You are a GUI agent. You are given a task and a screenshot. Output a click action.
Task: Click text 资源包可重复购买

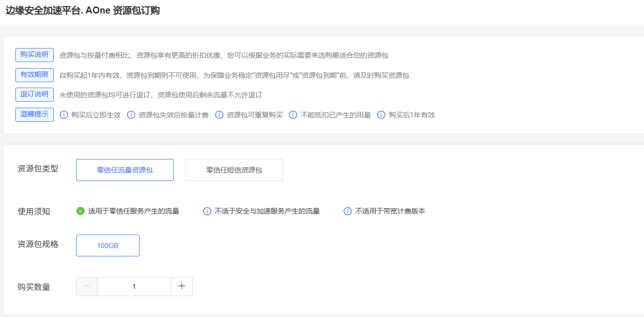(x=255, y=115)
